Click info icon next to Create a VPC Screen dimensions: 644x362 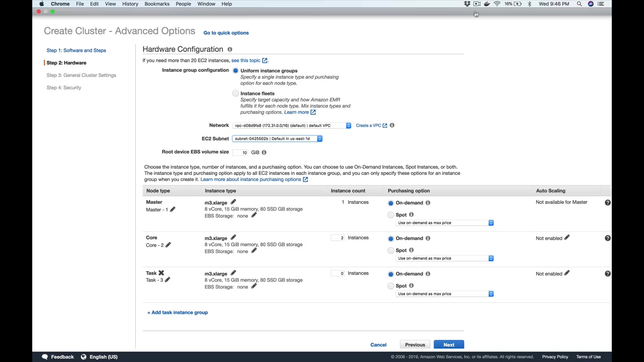[x=392, y=125]
